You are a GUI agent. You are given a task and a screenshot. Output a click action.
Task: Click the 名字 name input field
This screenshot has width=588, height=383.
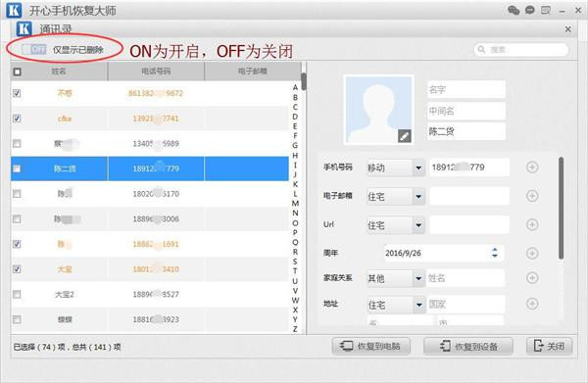click(x=466, y=89)
